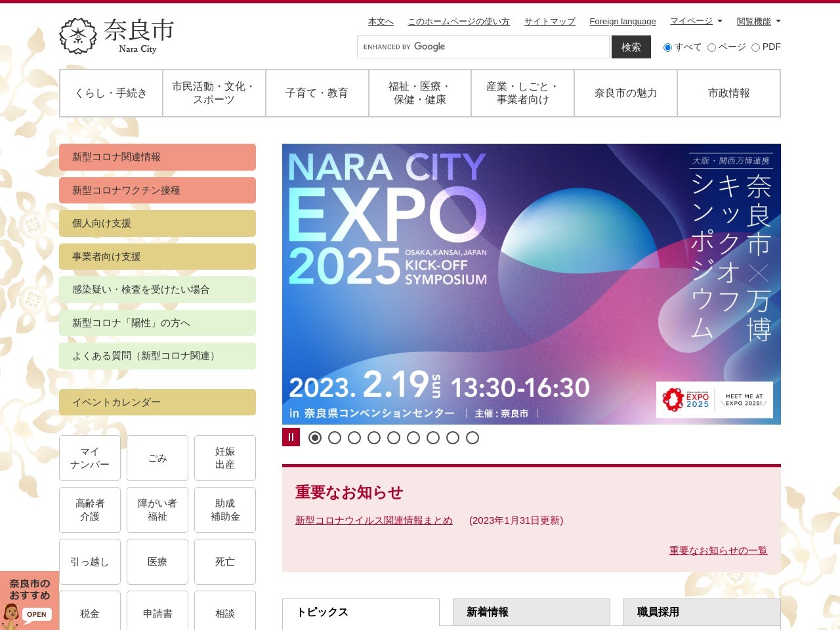Switch to the 職員採用 tab

(x=702, y=612)
